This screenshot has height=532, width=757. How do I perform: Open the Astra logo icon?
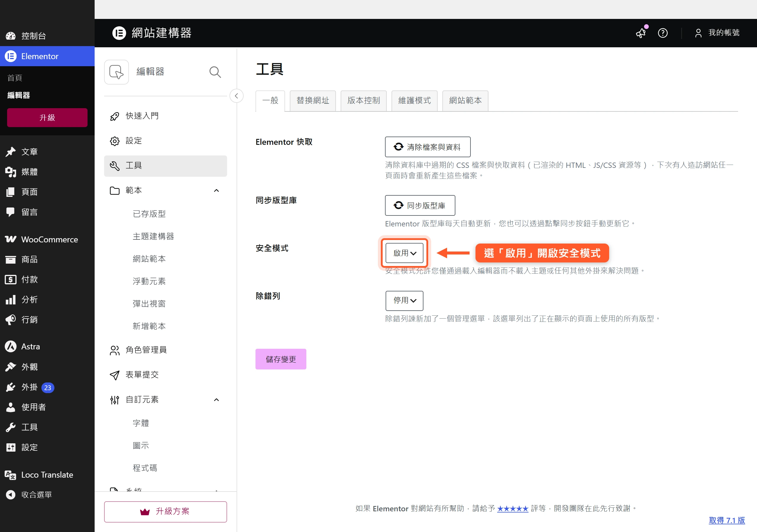pyautogui.click(x=11, y=347)
